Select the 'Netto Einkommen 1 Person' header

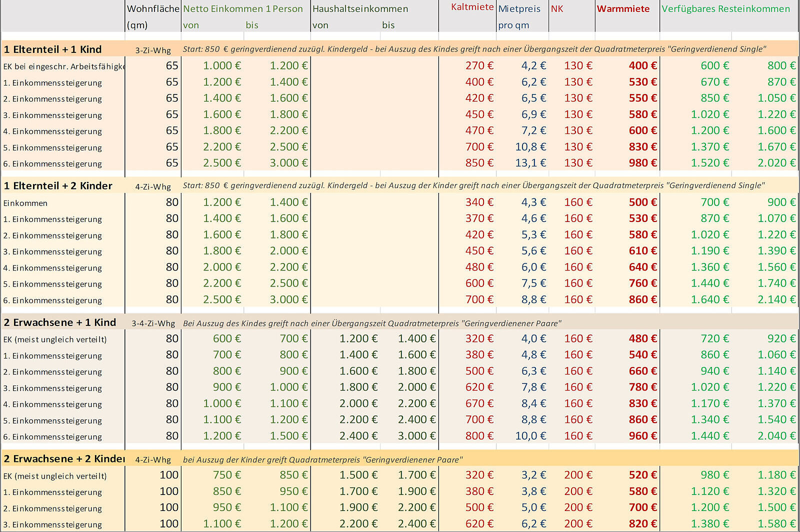[x=243, y=8]
